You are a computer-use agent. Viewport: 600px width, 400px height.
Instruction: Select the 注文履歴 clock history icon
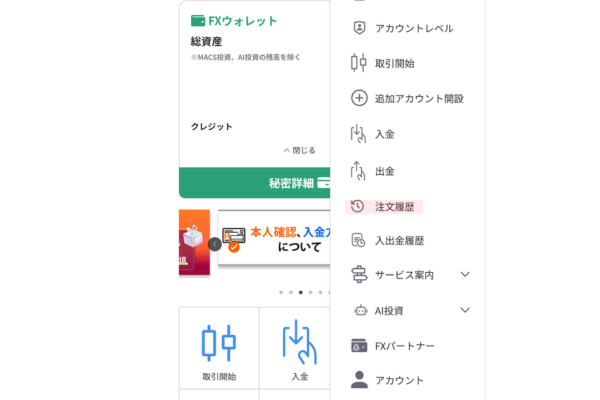tap(357, 206)
